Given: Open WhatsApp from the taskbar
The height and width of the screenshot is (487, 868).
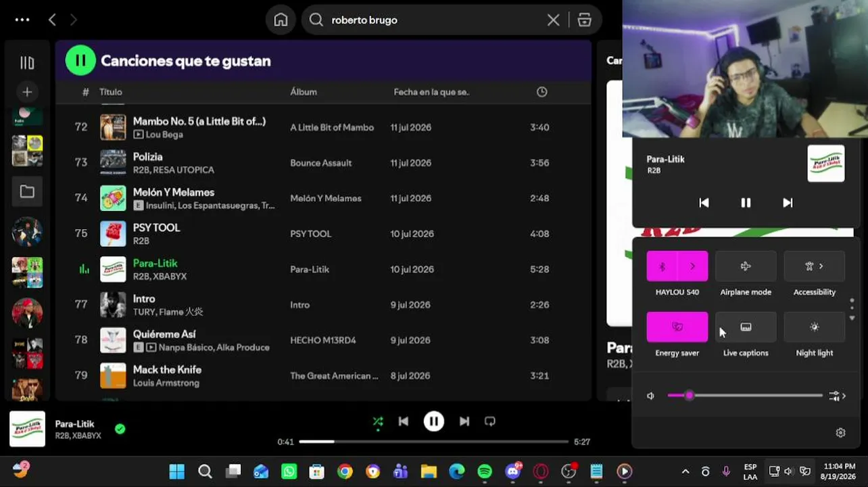Looking at the screenshot, I should 289,471.
